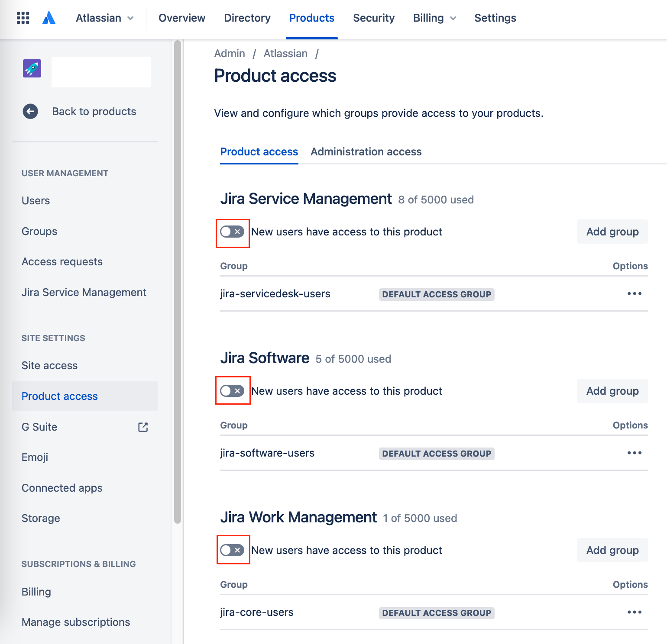Click Default Access Group badge for jira-software-users

click(437, 454)
